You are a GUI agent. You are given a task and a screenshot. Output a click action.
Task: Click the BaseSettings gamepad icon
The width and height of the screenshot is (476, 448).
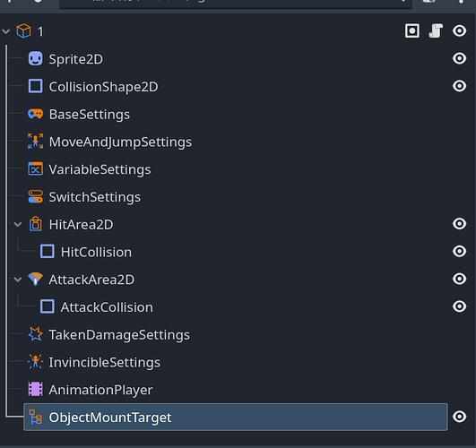[36, 114]
